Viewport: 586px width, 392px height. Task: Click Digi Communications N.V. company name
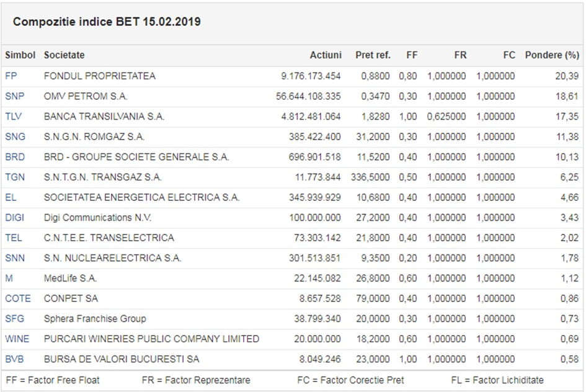[x=97, y=218]
